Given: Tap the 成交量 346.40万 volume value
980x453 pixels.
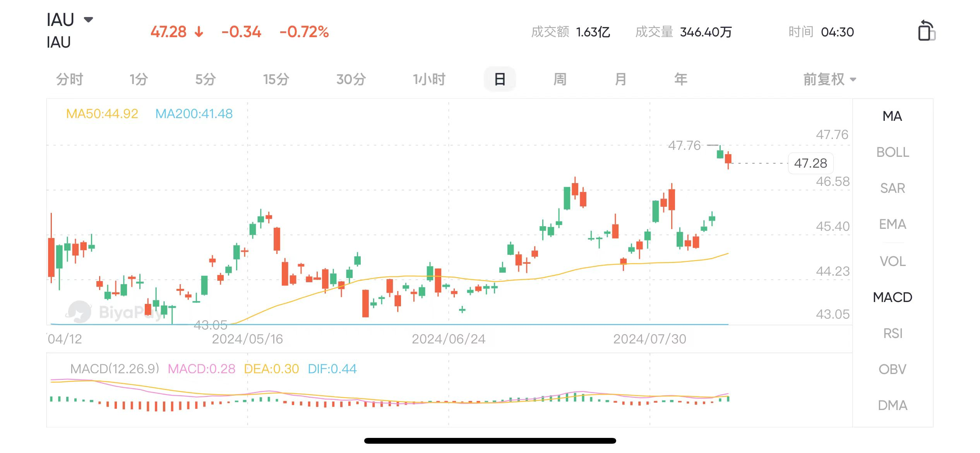Looking at the screenshot, I should (684, 32).
